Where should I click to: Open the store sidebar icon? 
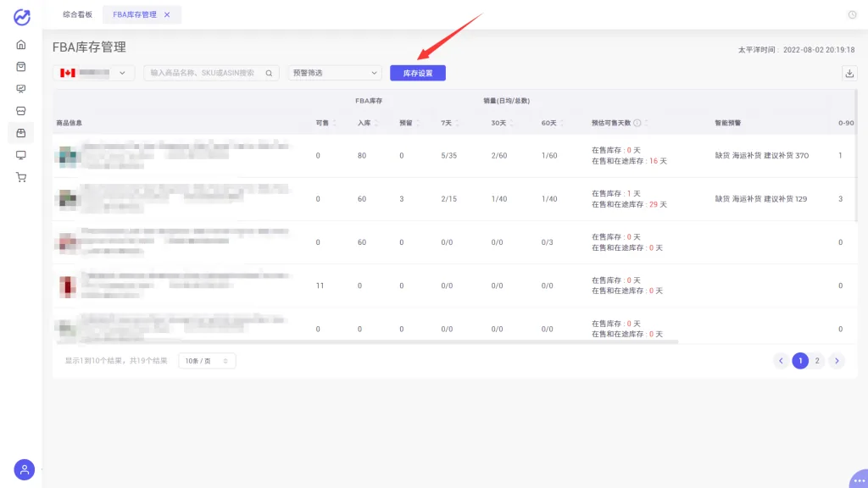pyautogui.click(x=21, y=111)
